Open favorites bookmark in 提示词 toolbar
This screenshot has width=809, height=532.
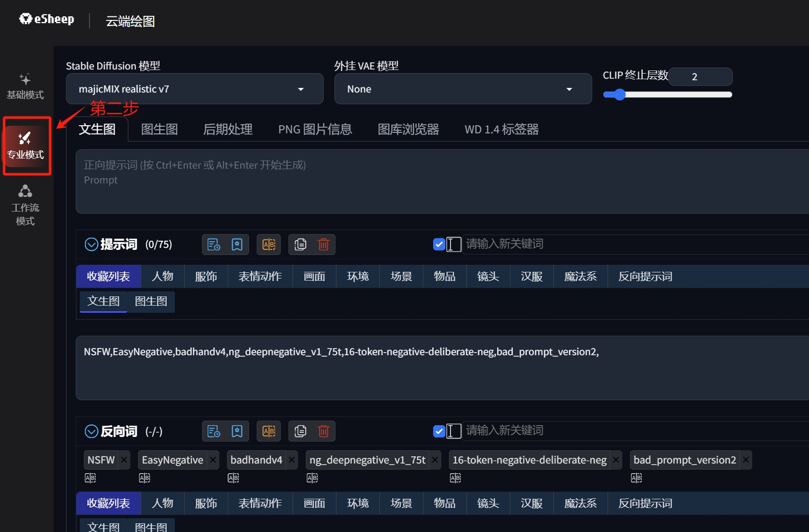pos(237,244)
